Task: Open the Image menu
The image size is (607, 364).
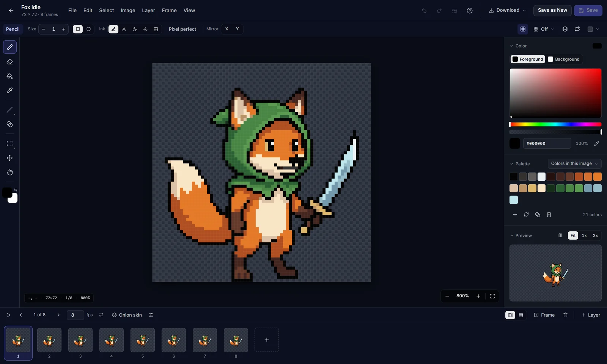Action: click(x=128, y=11)
